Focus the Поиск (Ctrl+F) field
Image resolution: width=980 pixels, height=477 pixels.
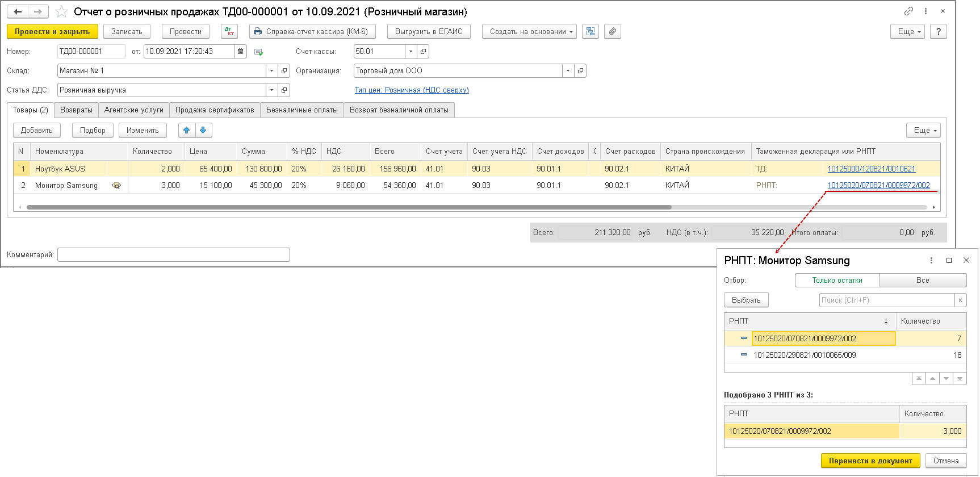[x=886, y=300]
